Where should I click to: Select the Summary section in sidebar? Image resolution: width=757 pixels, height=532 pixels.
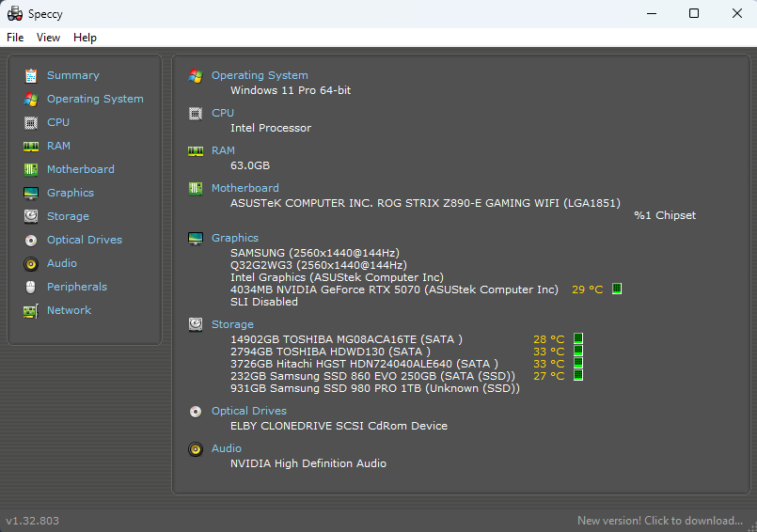coord(73,75)
